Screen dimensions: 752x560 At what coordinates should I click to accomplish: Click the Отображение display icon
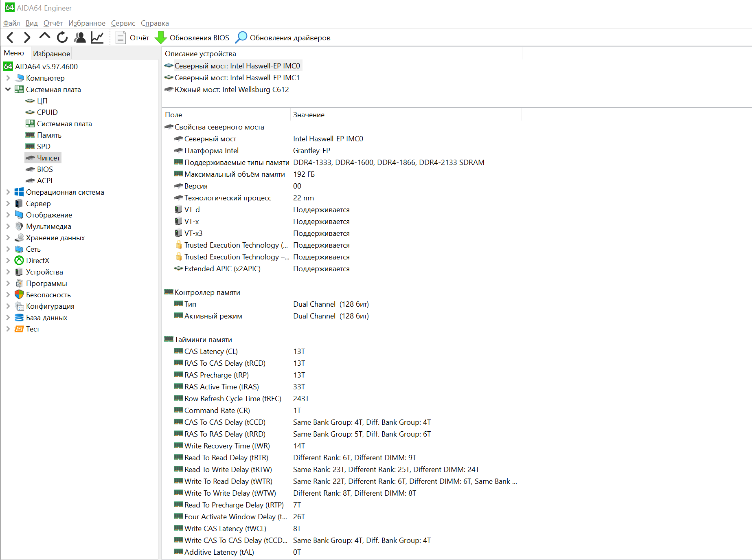click(x=19, y=215)
